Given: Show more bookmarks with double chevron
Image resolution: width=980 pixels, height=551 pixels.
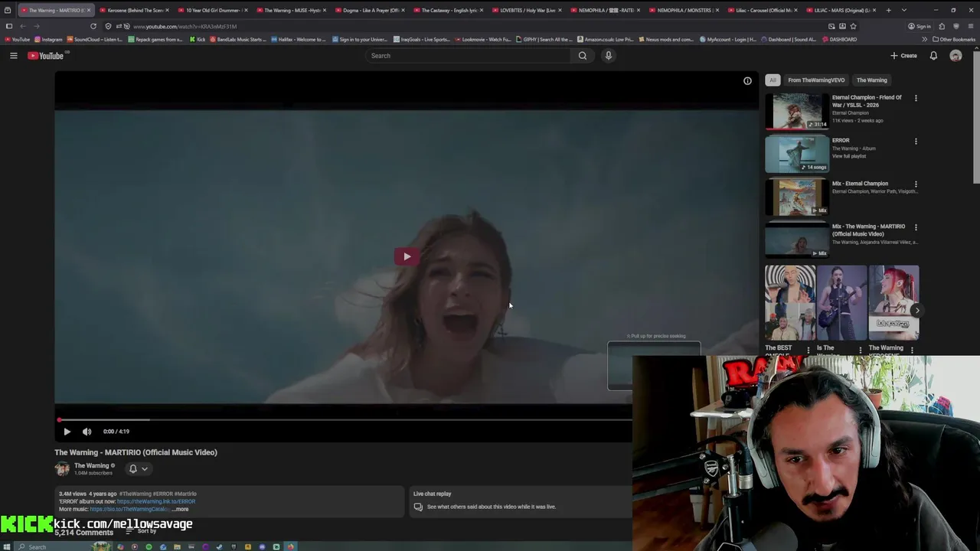Looking at the screenshot, I should tap(924, 39).
